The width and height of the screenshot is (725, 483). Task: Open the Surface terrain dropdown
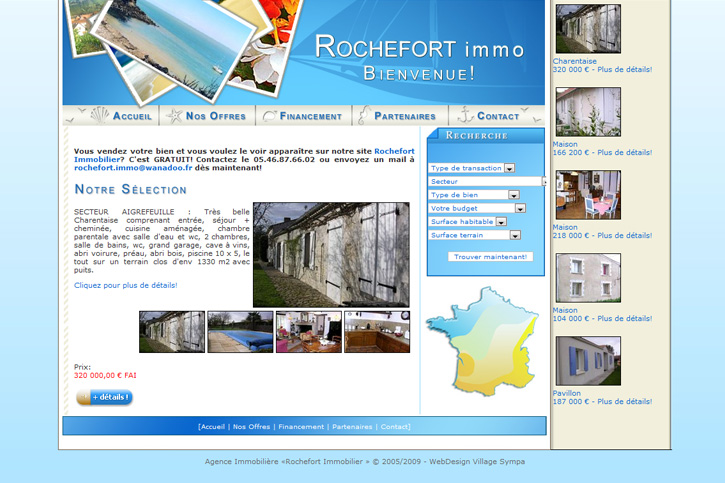click(515, 235)
